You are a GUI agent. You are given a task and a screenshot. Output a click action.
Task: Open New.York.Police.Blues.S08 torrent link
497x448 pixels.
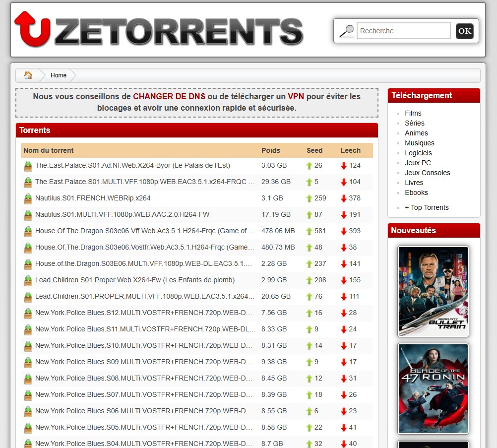(x=143, y=378)
